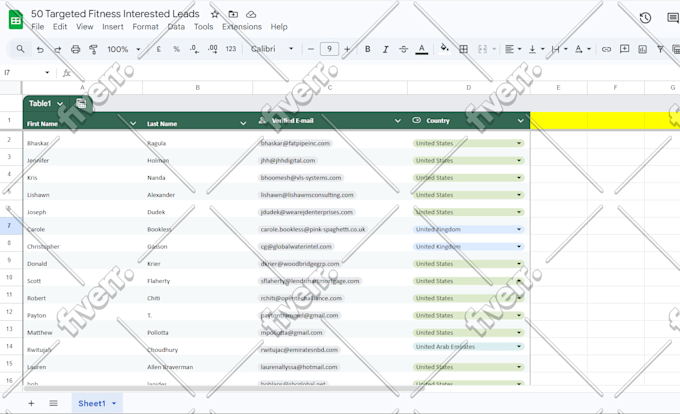Print the spreadsheet

point(75,49)
